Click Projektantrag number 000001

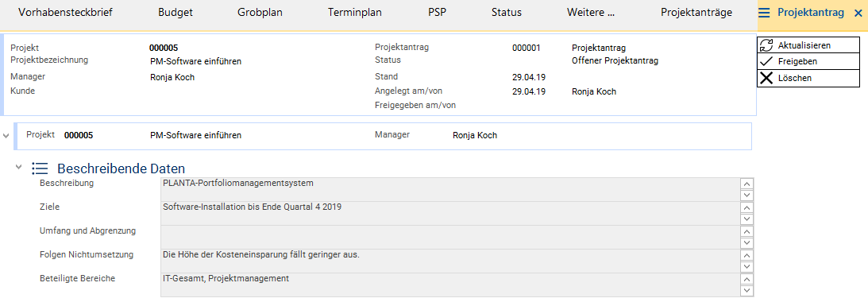pyautogui.click(x=527, y=48)
